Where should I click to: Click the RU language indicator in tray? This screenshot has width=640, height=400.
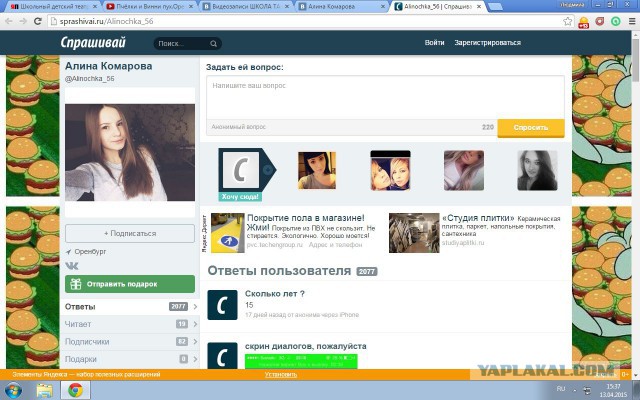(x=561, y=389)
